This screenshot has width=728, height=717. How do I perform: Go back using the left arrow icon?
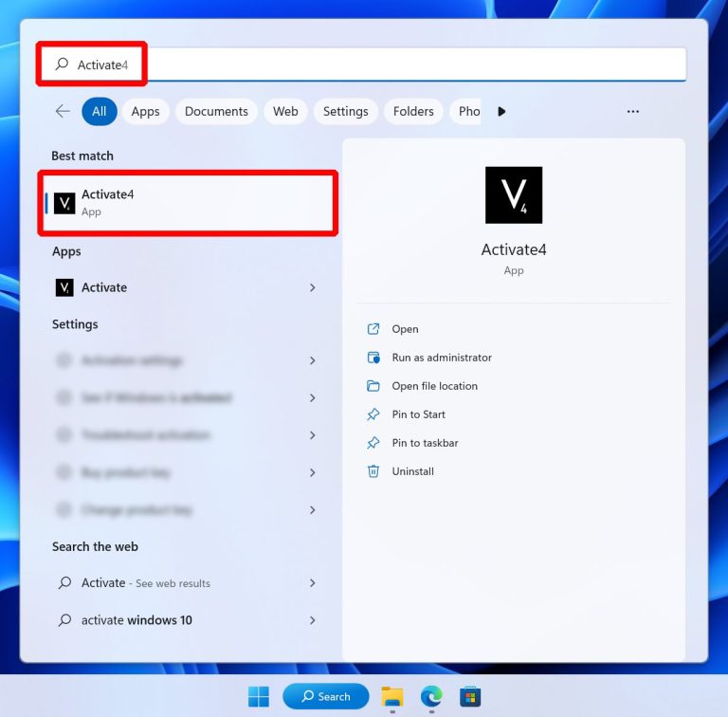pos(63,111)
